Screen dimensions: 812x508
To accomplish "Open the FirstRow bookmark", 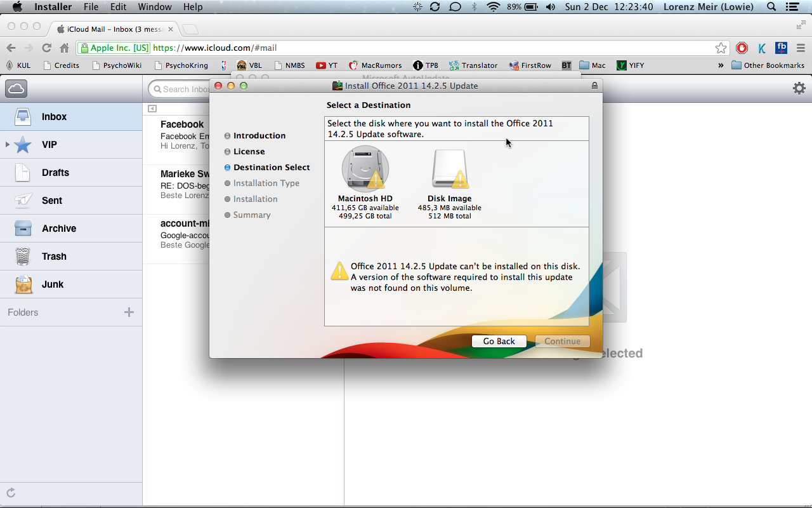I will pyautogui.click(x=530, y=65).
